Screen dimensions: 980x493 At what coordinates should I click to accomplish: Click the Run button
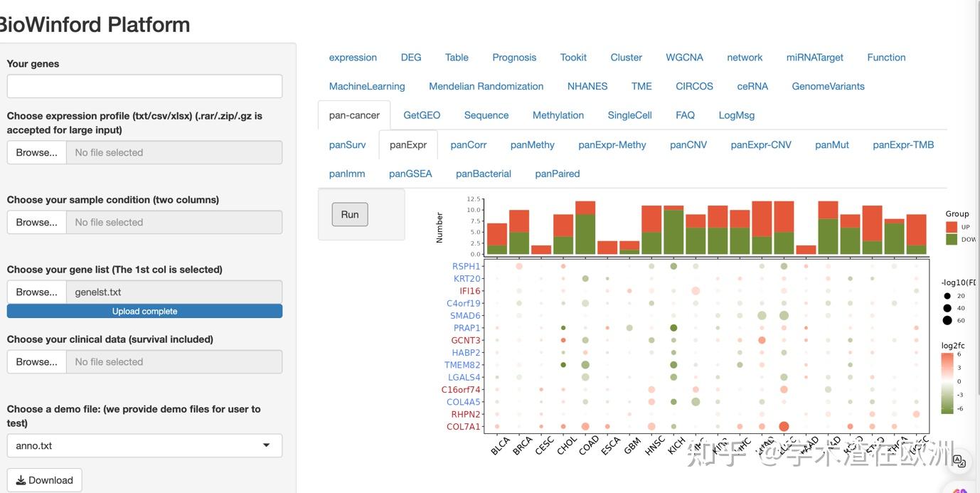[x=350, y=214]
